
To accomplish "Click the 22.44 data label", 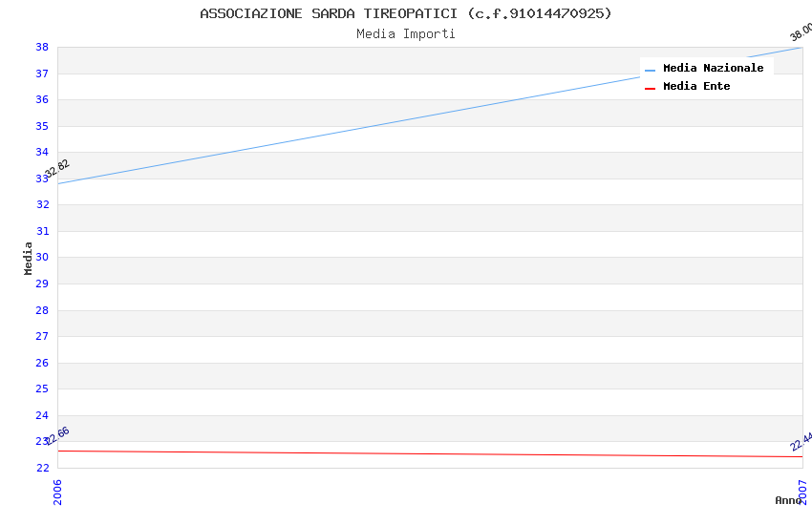I will [801, 442].
